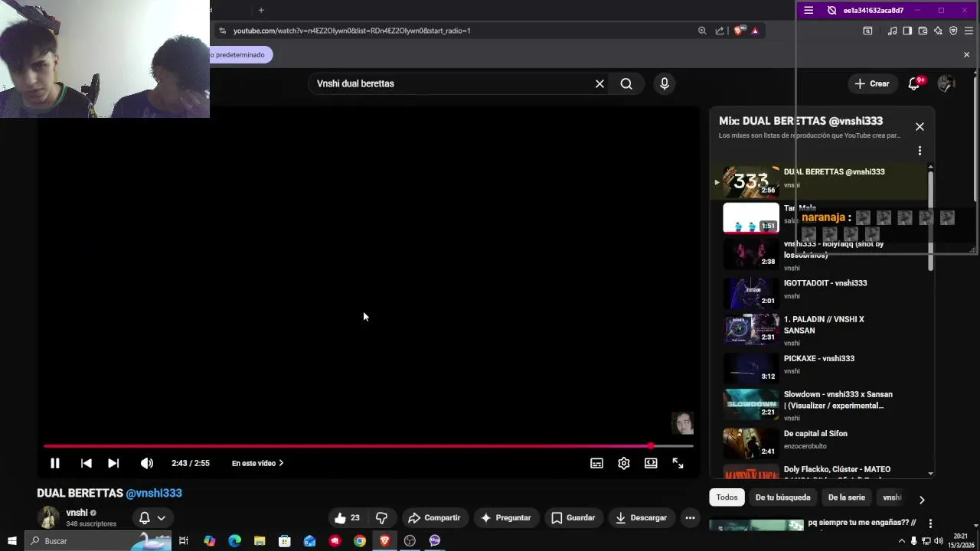This screenshot has width=980, height=551.
Task: Open the vnshi channel avatar
Action: point(48,517)
